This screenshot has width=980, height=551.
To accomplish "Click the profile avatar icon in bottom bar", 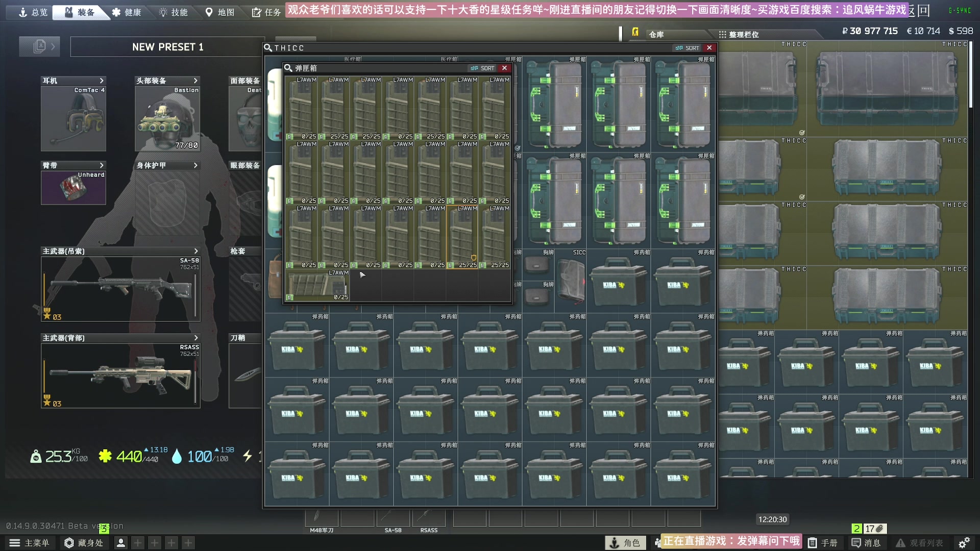I will pos(121,543).
